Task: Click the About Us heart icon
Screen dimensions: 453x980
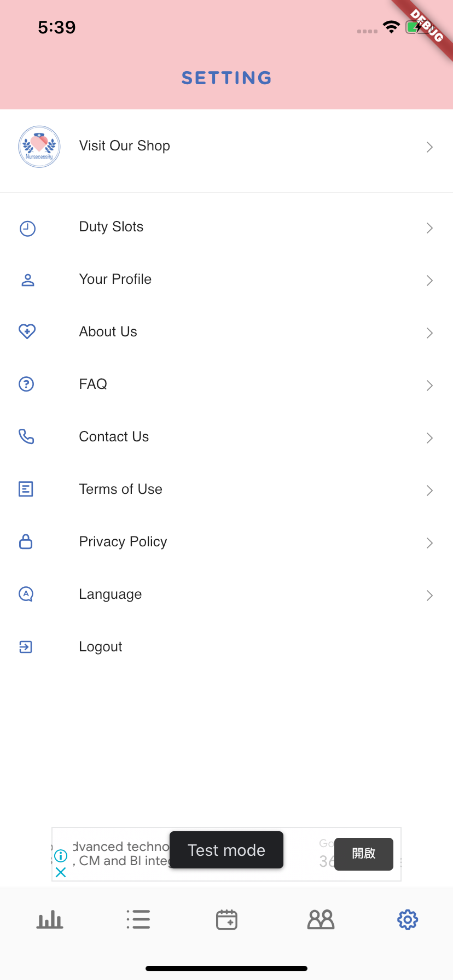Action: click(x=27, y=331)
